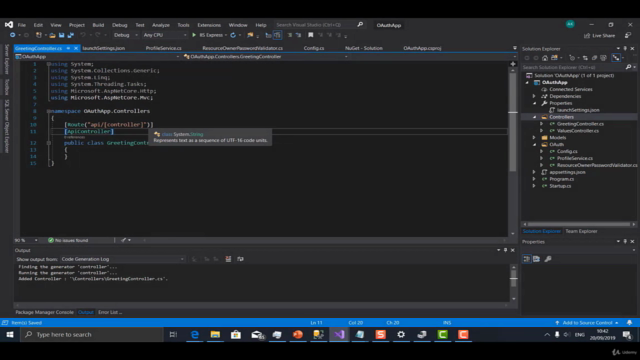Click the user account avatar icon
Screen dimensions: 640x360
click(x=570, y=24)
